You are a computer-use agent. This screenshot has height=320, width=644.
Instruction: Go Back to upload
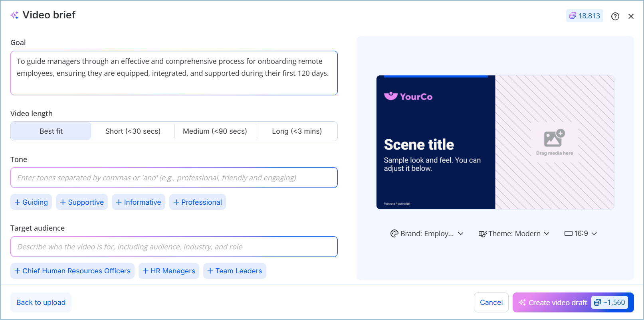[41, 302]
